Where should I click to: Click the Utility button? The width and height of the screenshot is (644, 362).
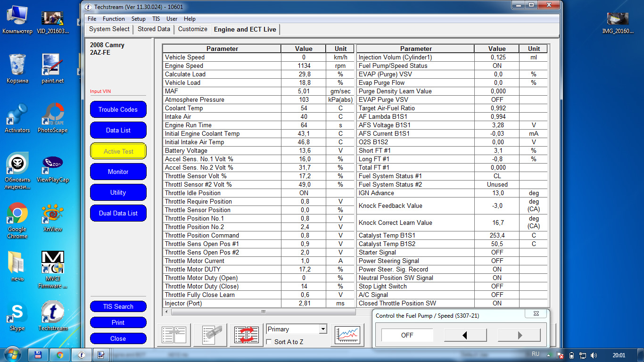point(118,192)
